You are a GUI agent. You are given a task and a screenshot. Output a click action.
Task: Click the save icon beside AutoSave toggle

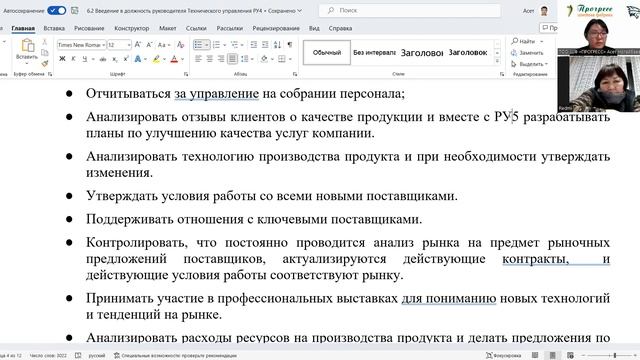tap(75, 11)
